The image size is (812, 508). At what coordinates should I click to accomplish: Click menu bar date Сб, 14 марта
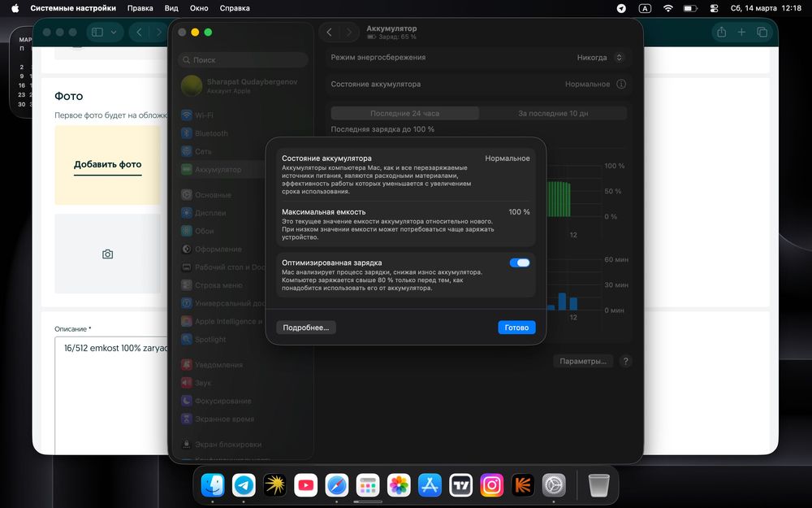coord(754,8)
